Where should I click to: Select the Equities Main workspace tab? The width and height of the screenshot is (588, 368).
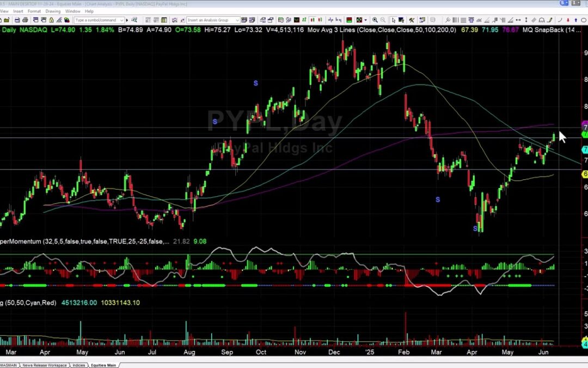[x=103, y=365]
